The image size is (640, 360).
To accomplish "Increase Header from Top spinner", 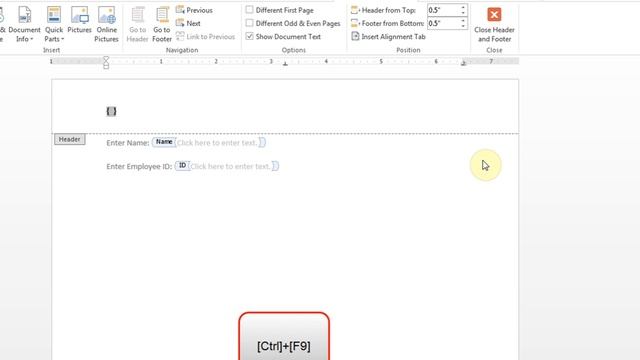I will (x=463, y=7).
